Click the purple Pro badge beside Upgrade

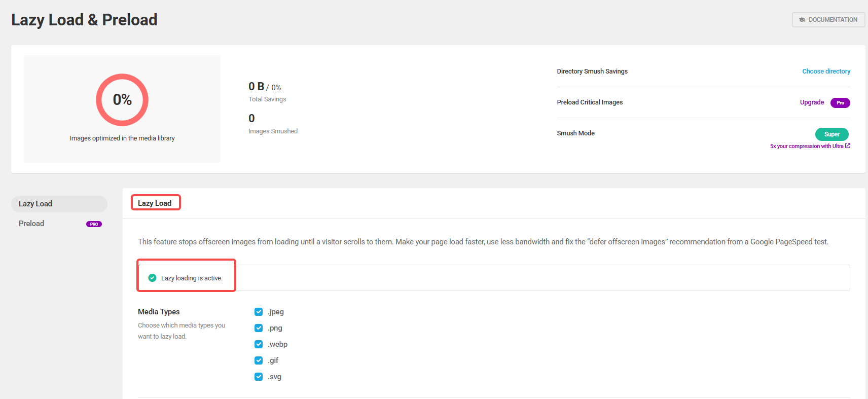tap(840, 103)
